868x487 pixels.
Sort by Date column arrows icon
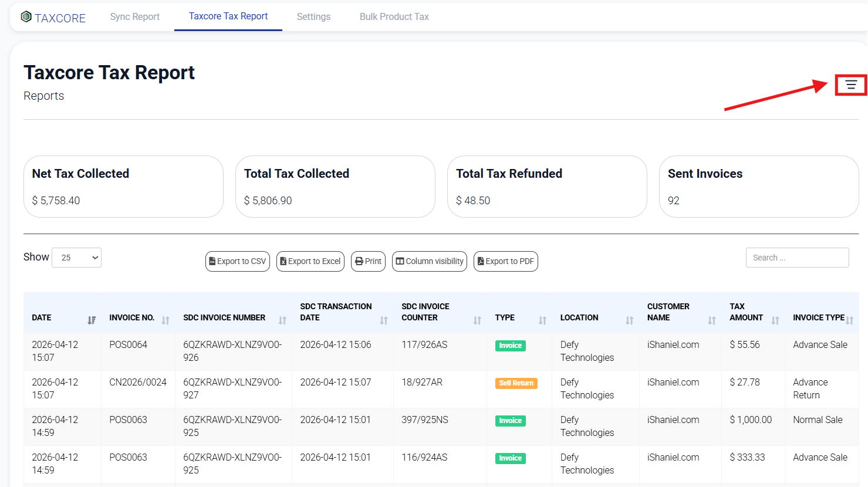coord(92,320)
